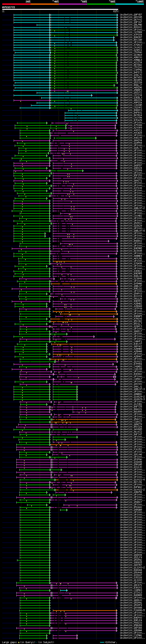Select hit UniRef100_B7E4Z9
This screenshot has width=146, height=644.
point(131,120)
